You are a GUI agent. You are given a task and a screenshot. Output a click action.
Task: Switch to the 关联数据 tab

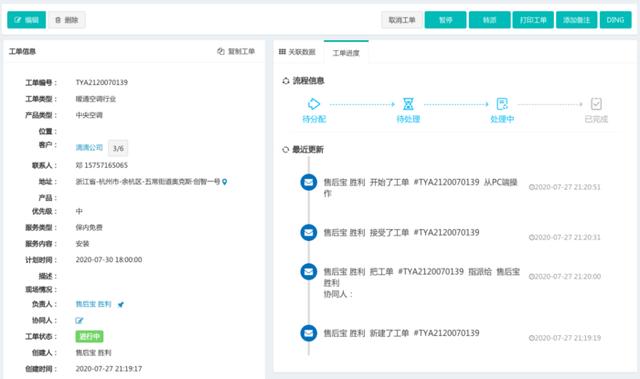click(x=298, y=52)
